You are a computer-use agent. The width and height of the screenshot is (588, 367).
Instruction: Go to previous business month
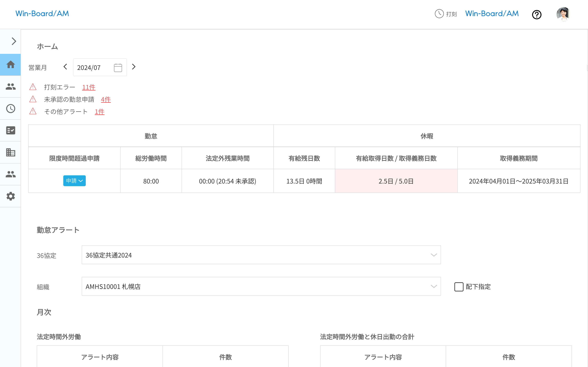[x=65, y=67]
